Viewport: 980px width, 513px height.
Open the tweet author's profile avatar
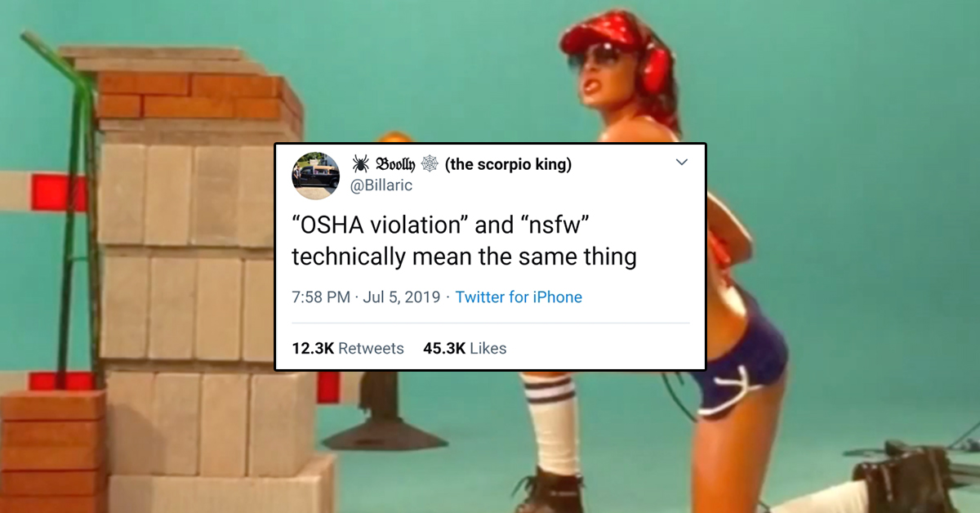[316, 176]
